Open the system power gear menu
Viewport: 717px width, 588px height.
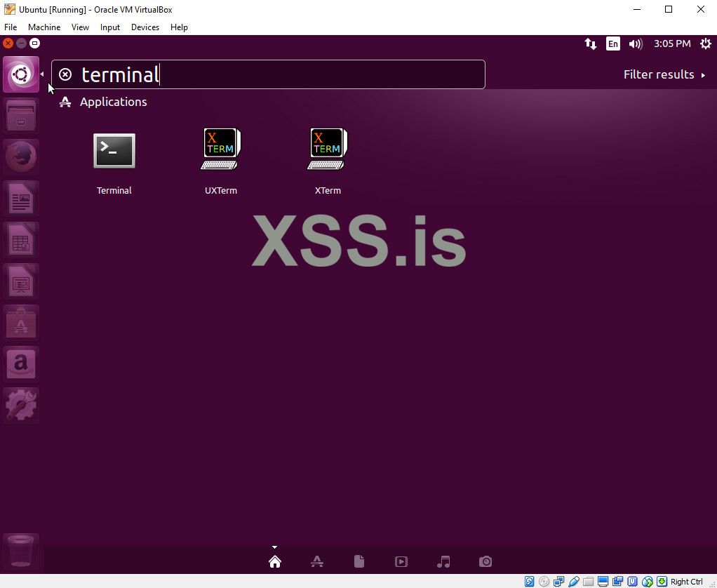706,44
